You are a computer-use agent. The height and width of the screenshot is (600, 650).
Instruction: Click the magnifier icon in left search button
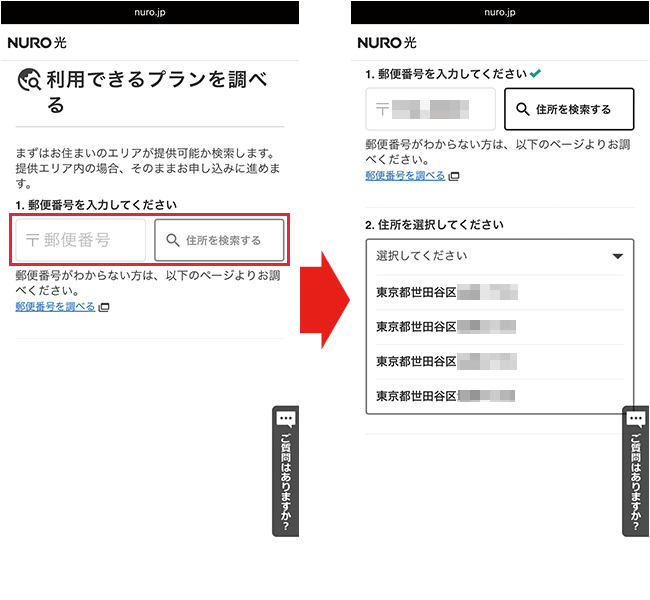pyautogui.click(x=172, y=240)
